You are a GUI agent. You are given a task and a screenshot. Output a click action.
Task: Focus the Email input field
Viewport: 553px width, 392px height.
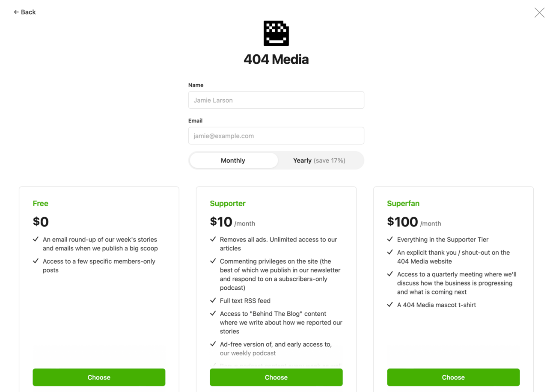pyautogui.click(x=276, y=136)
